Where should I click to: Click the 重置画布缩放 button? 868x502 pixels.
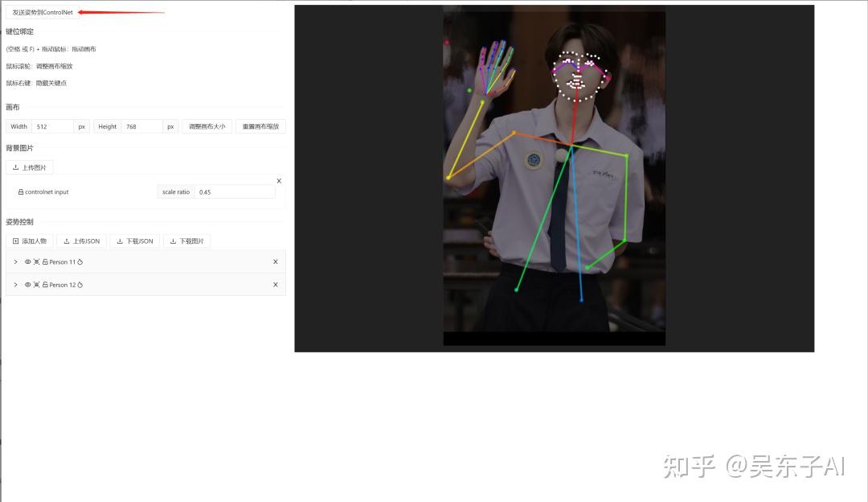click(x=260, y=126)
